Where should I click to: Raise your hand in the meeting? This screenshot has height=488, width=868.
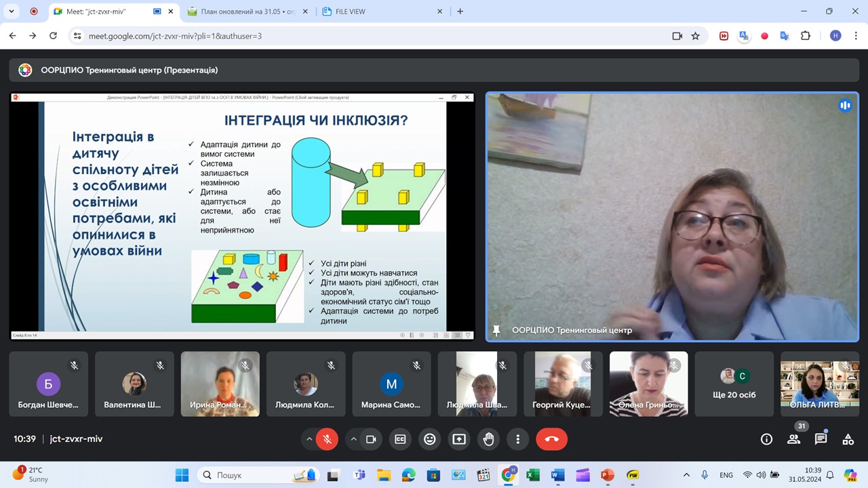pos(488,439)
